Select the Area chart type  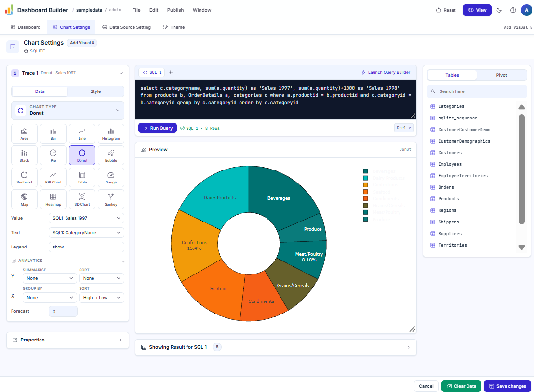point(24,134)
